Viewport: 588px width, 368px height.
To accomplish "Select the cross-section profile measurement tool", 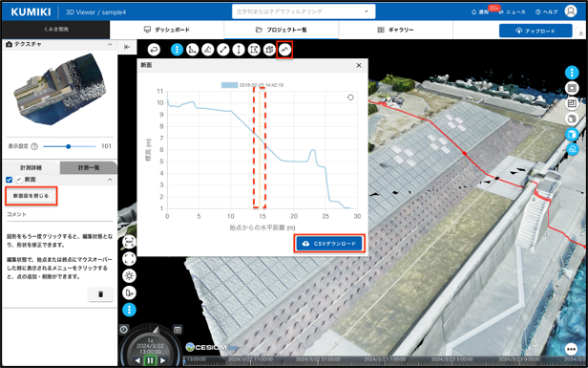I will [x=285, y=50].
